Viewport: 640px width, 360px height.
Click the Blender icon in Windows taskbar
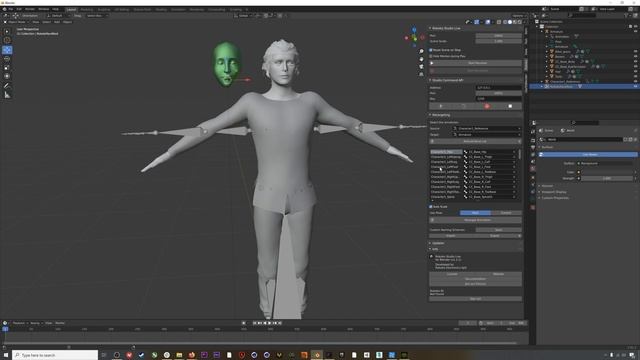coord(317,355)
